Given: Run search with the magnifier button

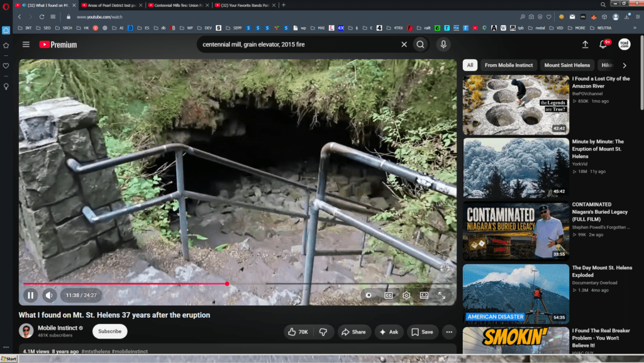Looking at the screenshot, I should (x=420, y=44).
